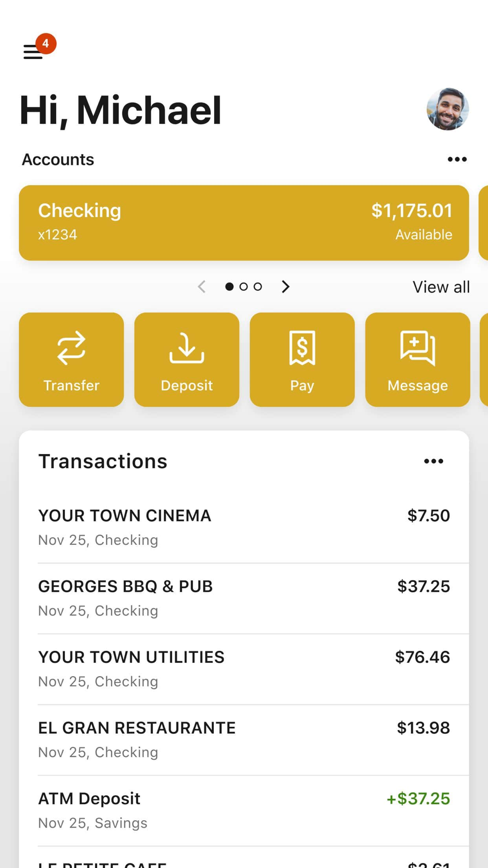This screenshot has width=488, height=868.
Task: Open the Checking x1234 account card
Action: (244, 223)
